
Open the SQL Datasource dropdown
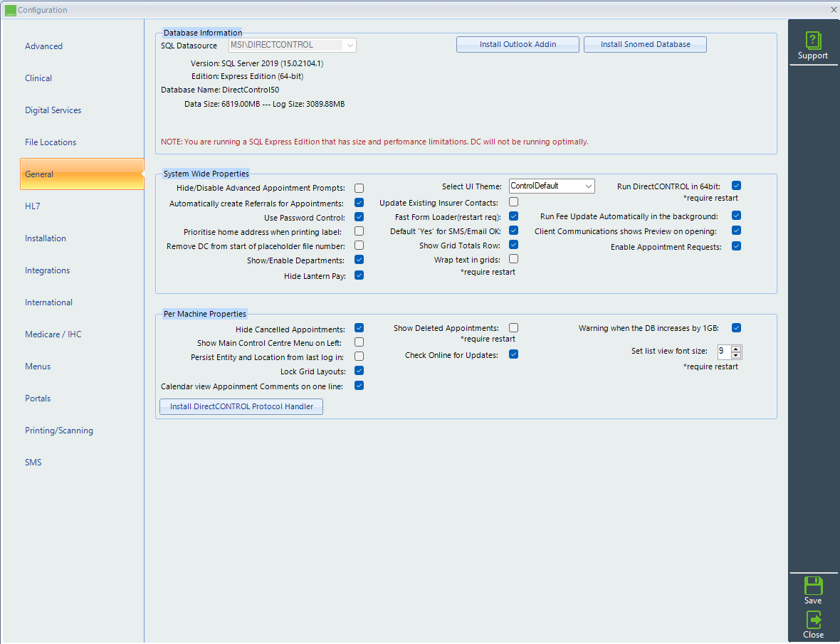click(350, 45)
